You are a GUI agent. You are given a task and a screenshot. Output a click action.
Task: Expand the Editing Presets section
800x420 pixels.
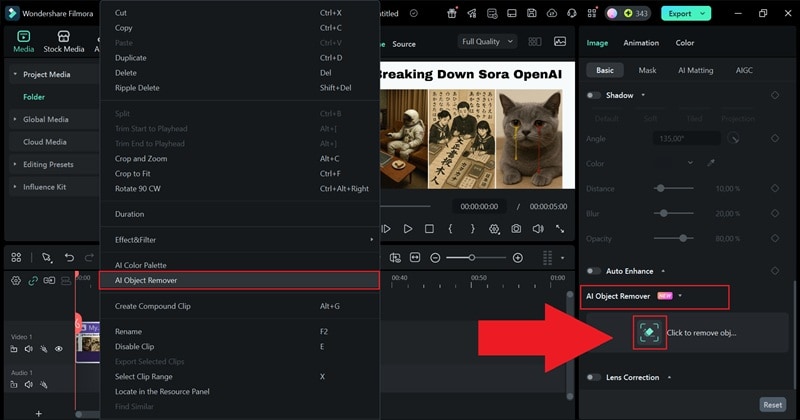click(15, 164)
